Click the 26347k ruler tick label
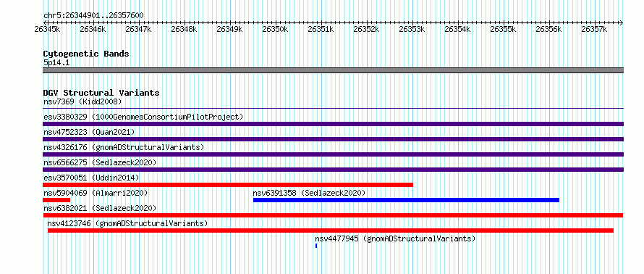644x274 pixels. coord(138,29)
